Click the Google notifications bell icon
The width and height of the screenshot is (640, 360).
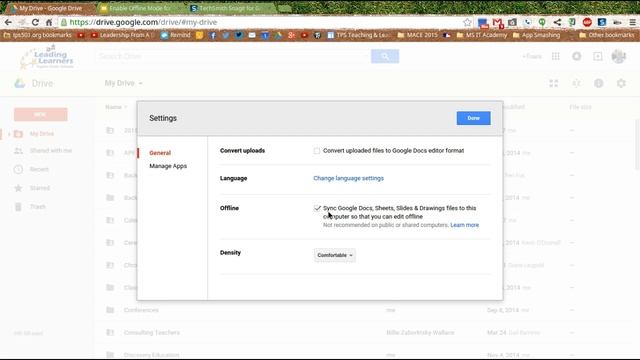[x=577, y=56]
